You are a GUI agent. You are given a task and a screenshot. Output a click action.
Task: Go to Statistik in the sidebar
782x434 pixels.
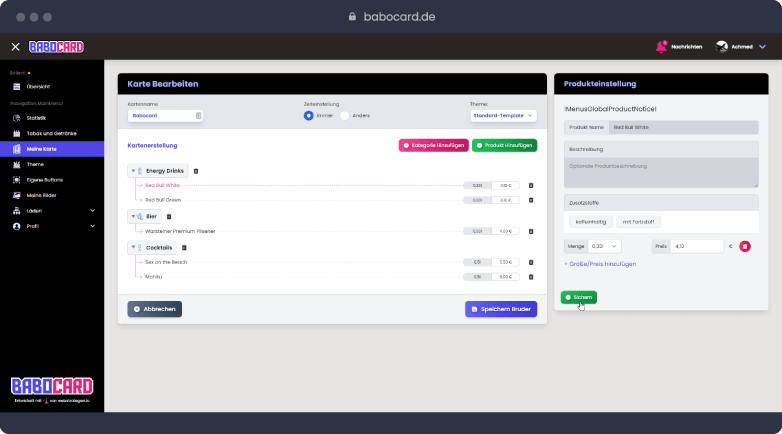click(35, 118)
